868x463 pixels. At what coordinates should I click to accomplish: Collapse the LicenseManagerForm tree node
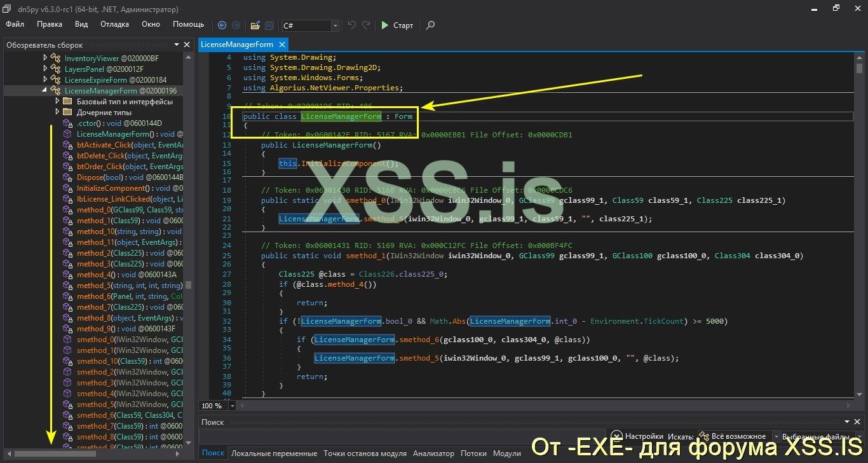[45, 91]
